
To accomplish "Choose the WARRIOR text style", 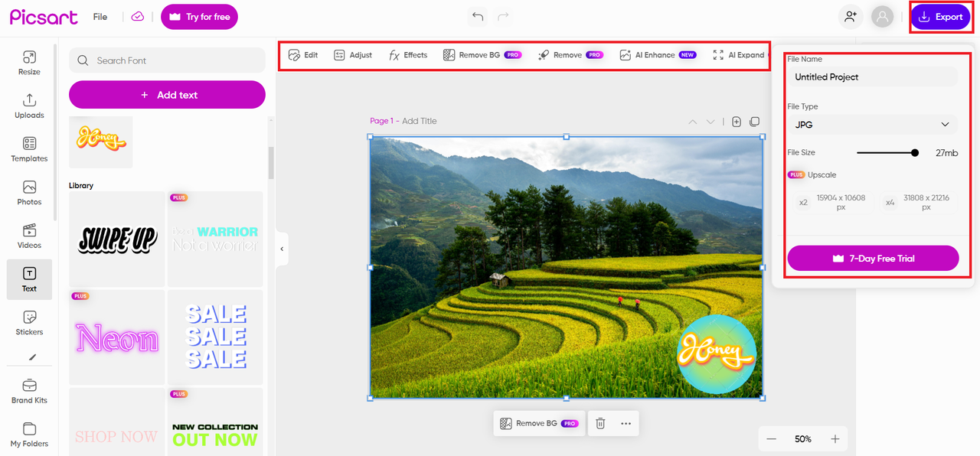I will (x=215, y=239).
